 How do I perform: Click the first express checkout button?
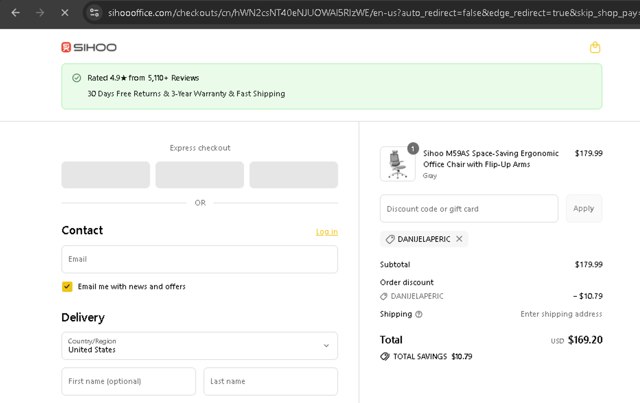click(106, 175)
